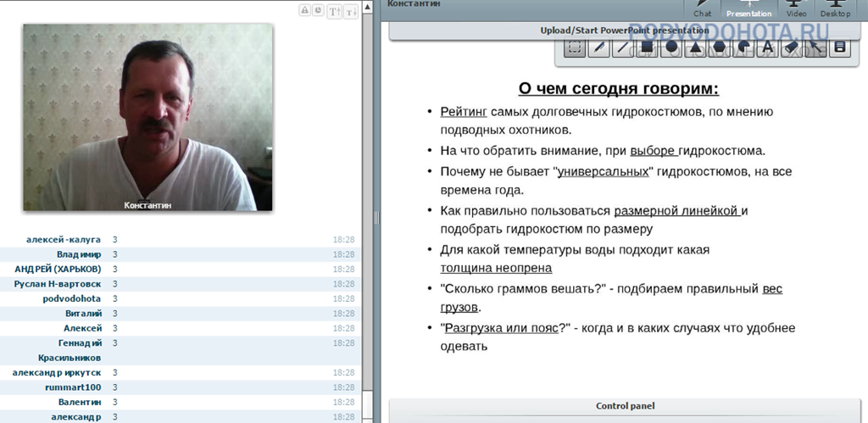Viewport: 868px width, 423px height.
Task: Switch to the Desktop tab
Action: point(835,9)
